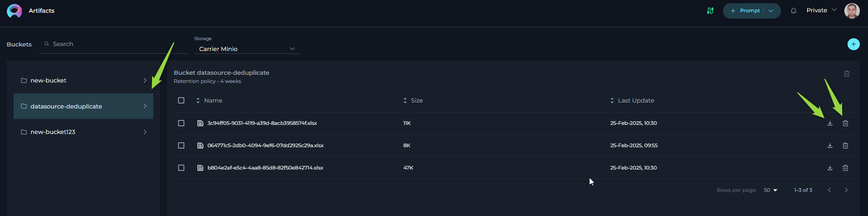Delete the b804e2af xlsx file
The height and width of the screenshot is (216, 868).
click(845, 168)
